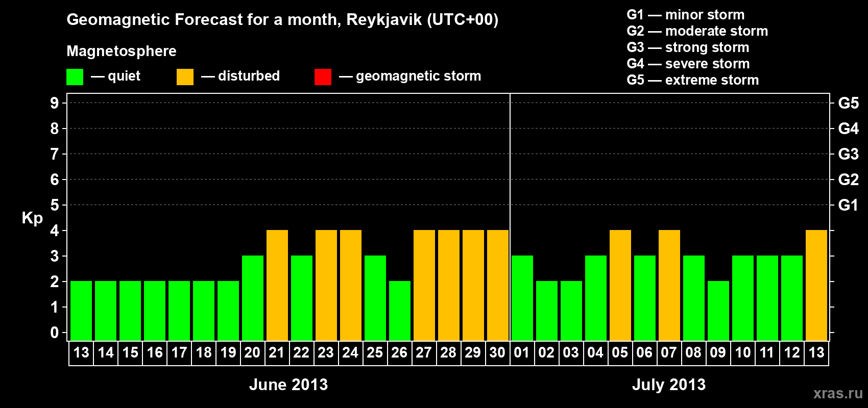This screenshot has width=868, height=408.
Task: Click the 'Magnetosphere' heading
Action: pyautogui.click(x=122, y=51)
